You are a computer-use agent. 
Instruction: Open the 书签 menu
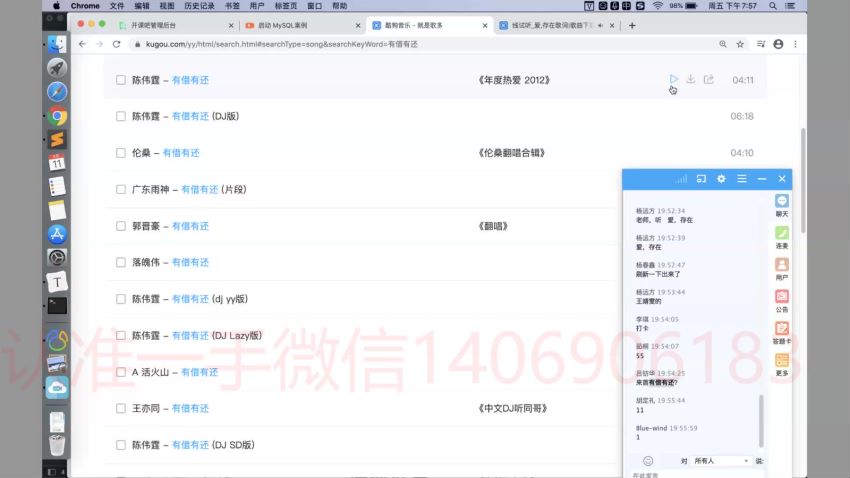pos(232,6)
